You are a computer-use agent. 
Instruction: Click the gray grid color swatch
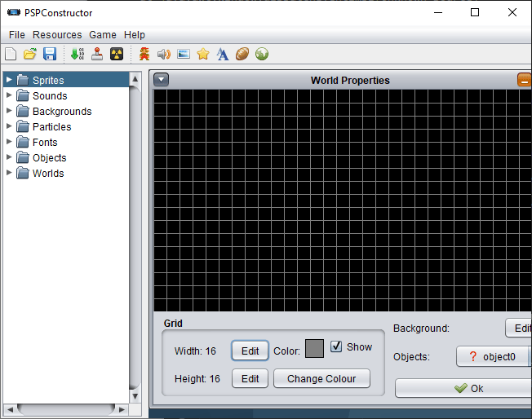pyautogui.click(x=314, y=349)
